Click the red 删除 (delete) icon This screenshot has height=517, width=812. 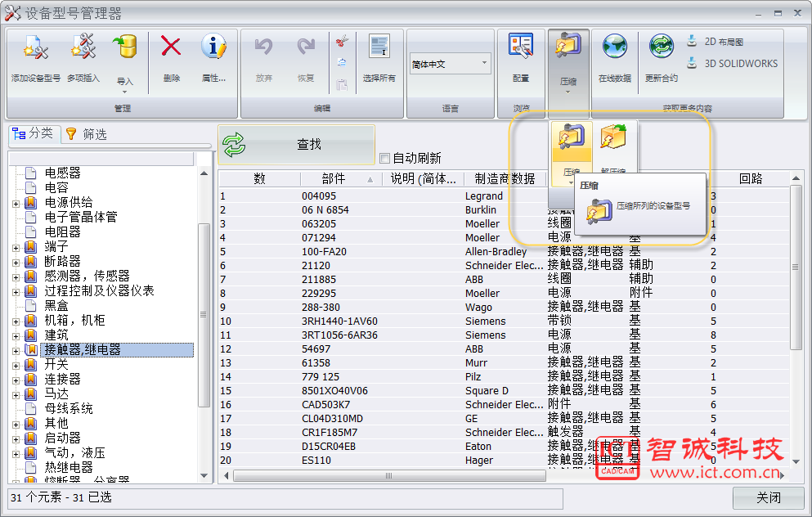171,47
